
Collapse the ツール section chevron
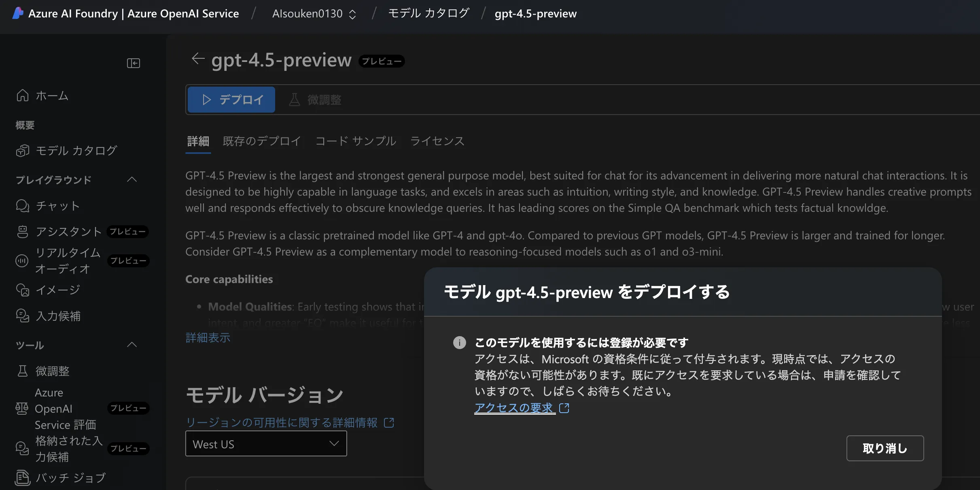tap(132, 345)
